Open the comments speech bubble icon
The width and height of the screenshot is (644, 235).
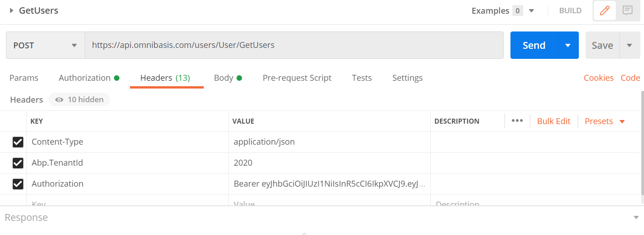pos(628,10)
